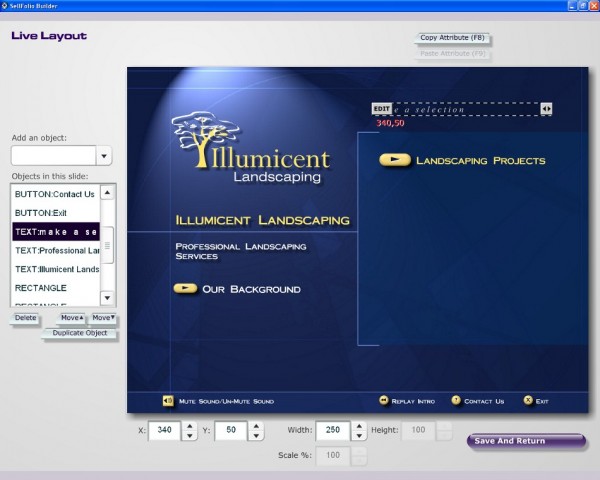Screen dimensions: 600x480
Task: Select BUTTON:Contact Us in objects list
Action: pos(56,194)
